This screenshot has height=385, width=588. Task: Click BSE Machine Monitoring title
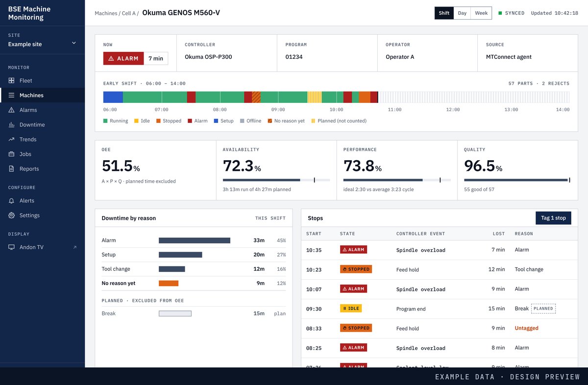(29, 13)
